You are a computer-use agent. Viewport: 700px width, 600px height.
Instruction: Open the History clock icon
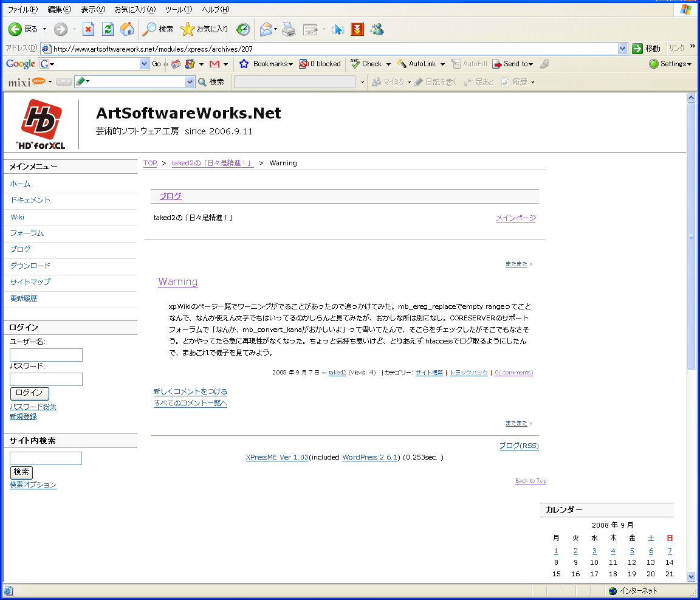[243, 29]
